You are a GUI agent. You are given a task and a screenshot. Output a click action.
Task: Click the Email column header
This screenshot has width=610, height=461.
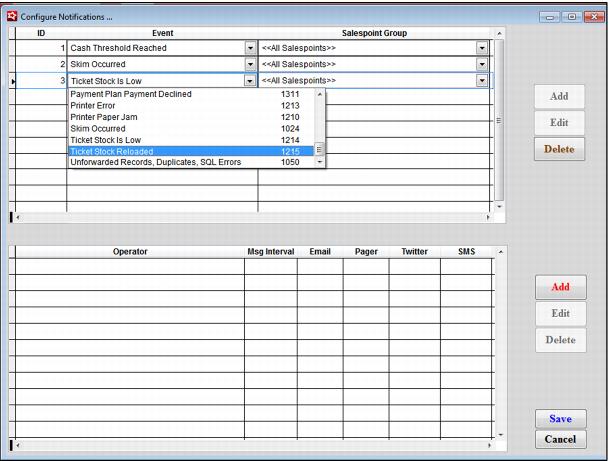point(320,252)
